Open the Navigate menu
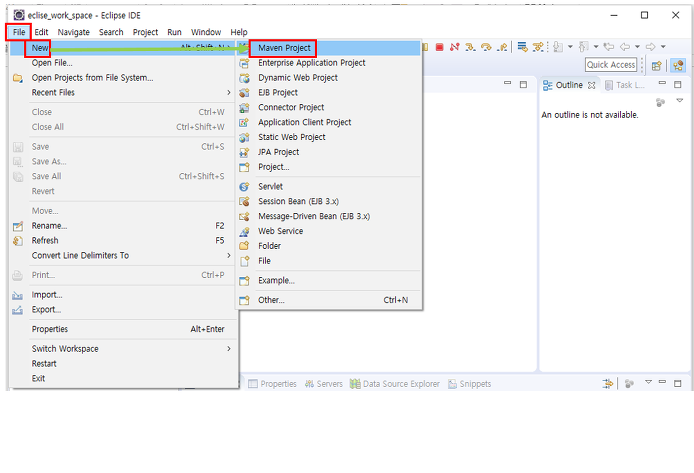The width and height of the screenshot is (694, 473). tap(73, 32)
